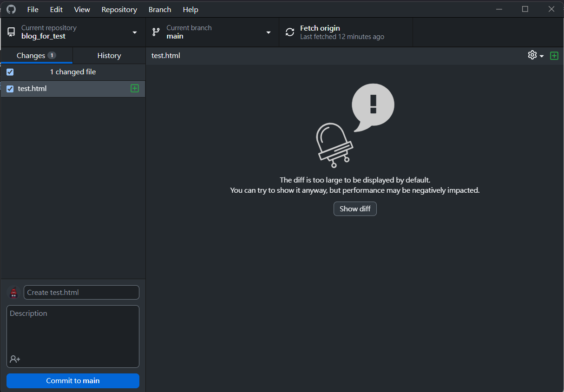Click the Commit to main button

coord(73,381)
